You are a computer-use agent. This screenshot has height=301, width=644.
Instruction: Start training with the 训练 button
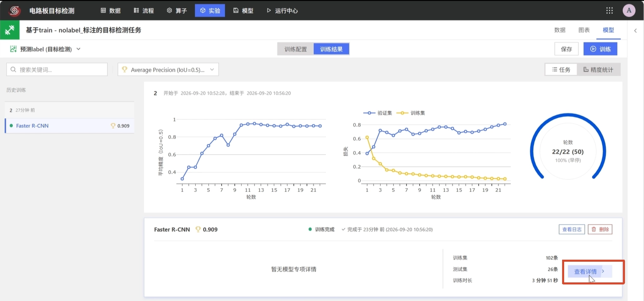pos(600,49)
